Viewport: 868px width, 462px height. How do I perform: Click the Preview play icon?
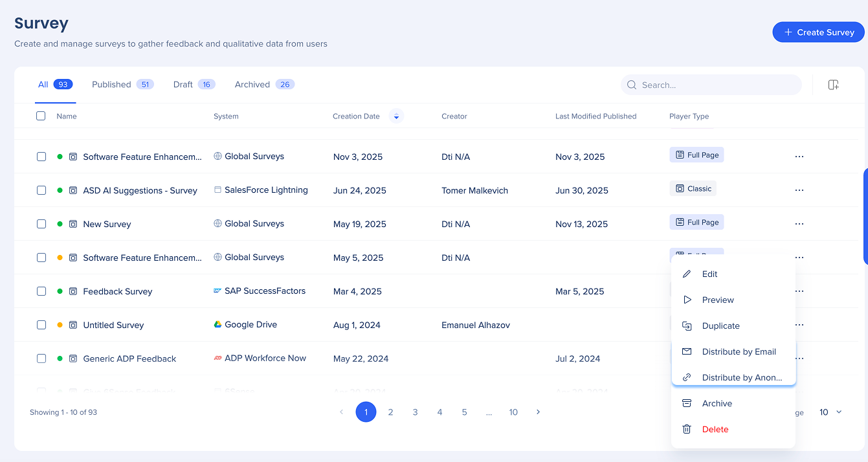tap(687, 300)
